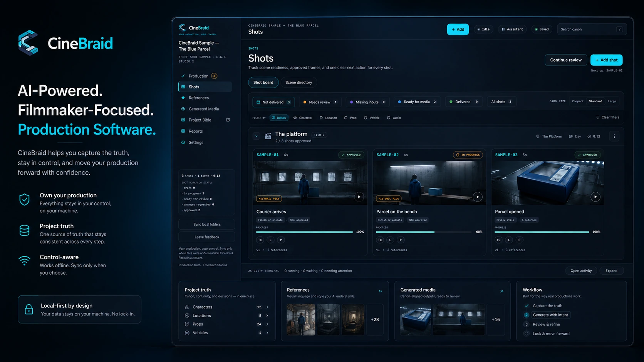Select the Shots icon in the sidebar

coord(183,87)
